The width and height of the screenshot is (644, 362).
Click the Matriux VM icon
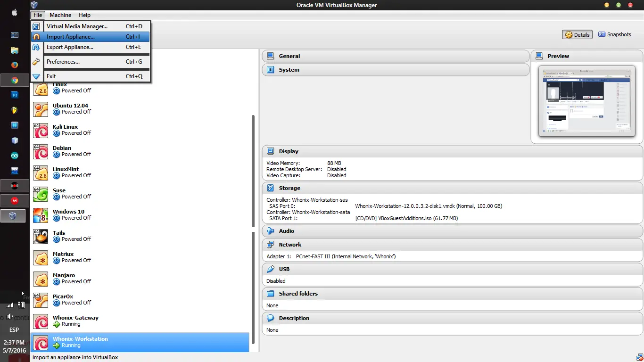(41, 258)
